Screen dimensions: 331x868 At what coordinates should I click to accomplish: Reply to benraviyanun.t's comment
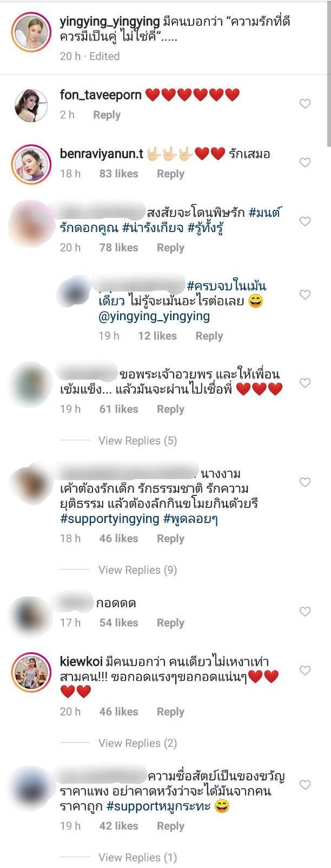point(170,174)
